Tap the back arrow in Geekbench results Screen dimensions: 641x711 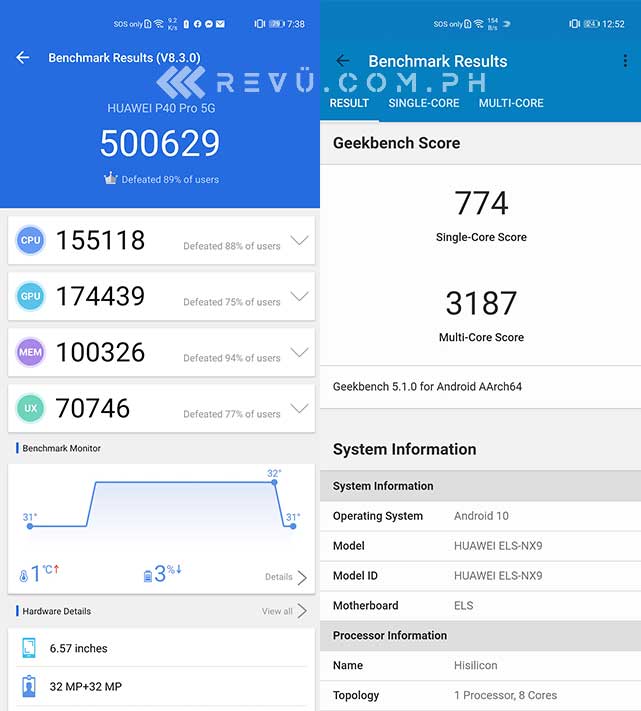click(343, 61)
